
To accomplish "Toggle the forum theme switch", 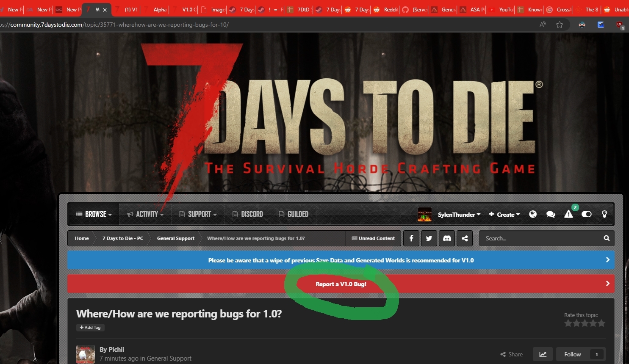I will click(x=587, y=214).
